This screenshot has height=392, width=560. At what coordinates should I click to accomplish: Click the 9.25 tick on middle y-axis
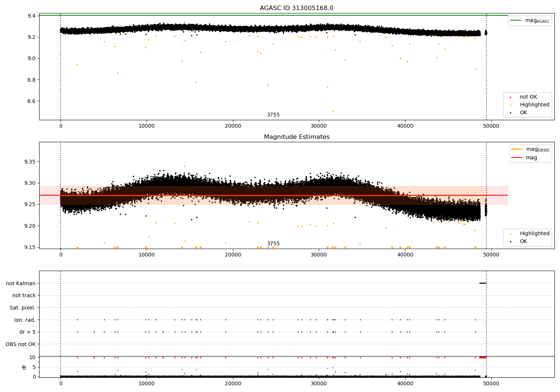[30, 204]
